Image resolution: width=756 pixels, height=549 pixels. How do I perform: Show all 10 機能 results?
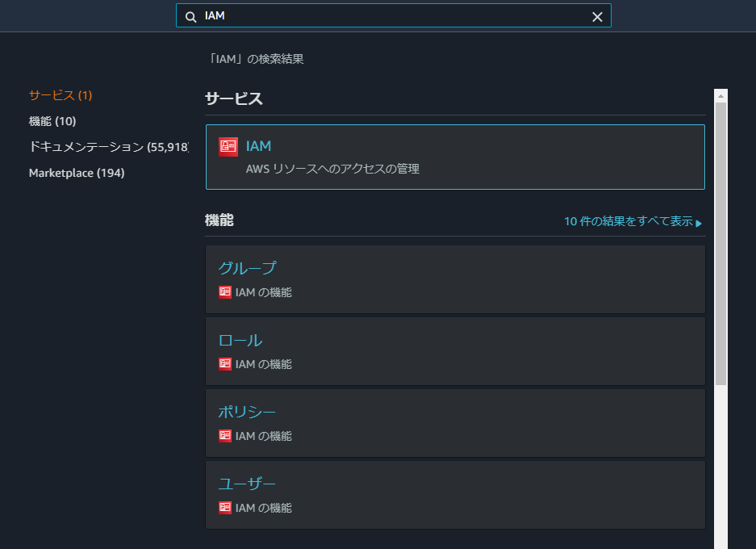633,221
